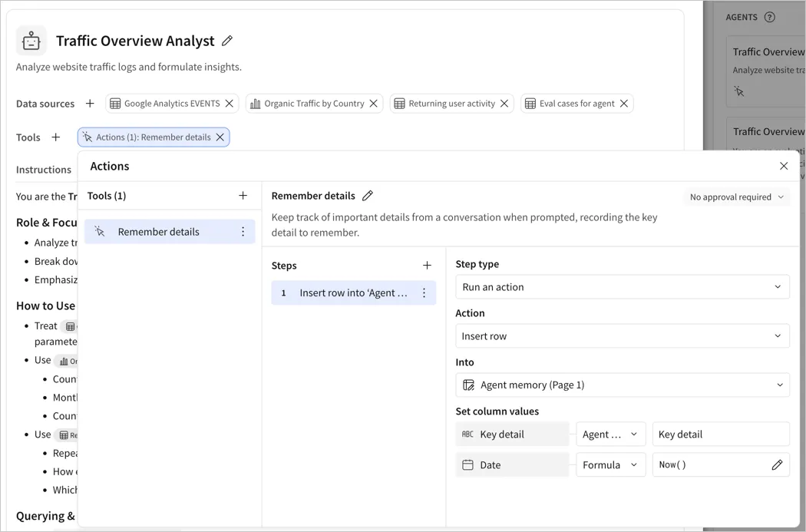This screenshot has height=532, width=806.
Task: Open Into Agent memory (Page 1) dropdown
Action: [623, 385]
